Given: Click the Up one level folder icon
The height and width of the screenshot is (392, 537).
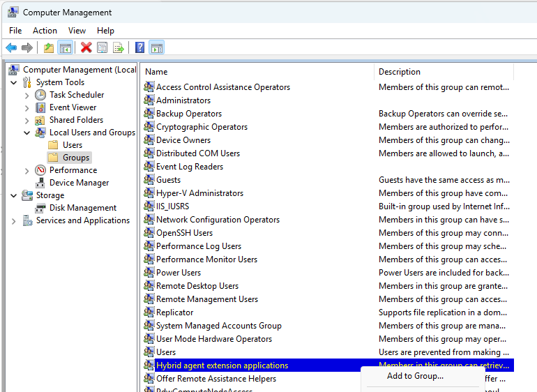Looking at the screenshot, I should (48, 47).
